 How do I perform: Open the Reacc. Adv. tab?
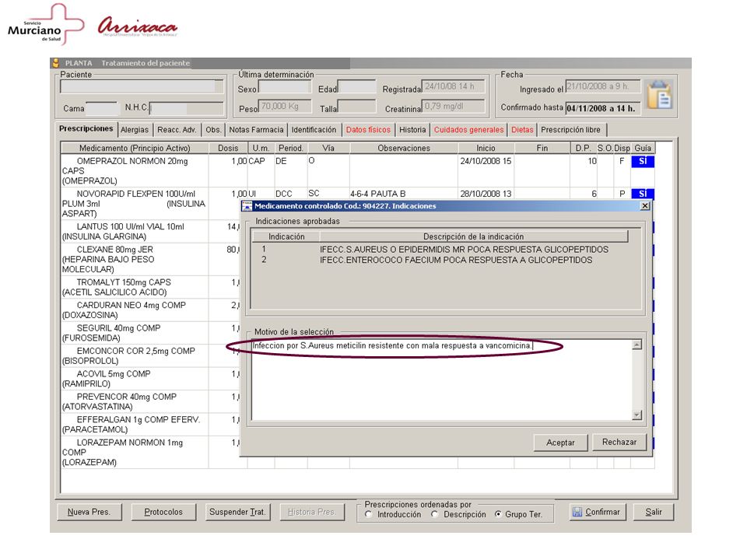[177, 130]
